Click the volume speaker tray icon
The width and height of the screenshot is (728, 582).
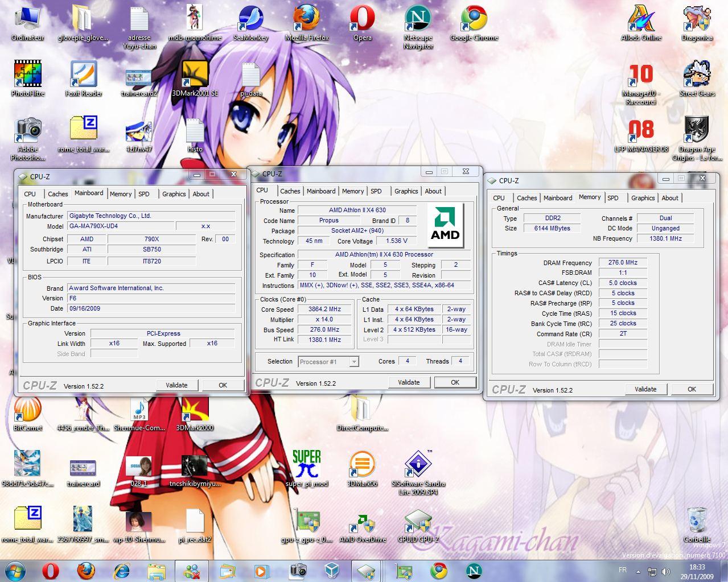point(665,571)
